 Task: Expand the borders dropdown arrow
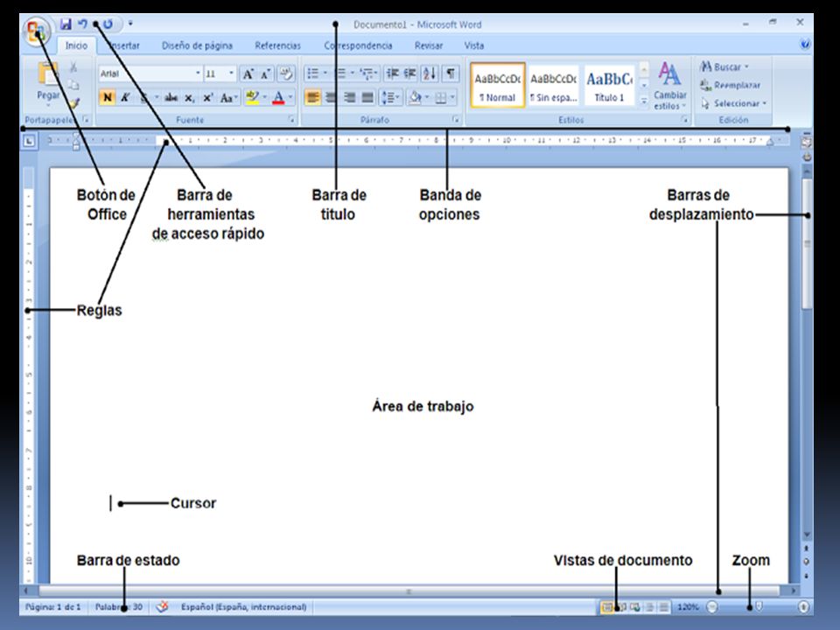tap(452, 97)
